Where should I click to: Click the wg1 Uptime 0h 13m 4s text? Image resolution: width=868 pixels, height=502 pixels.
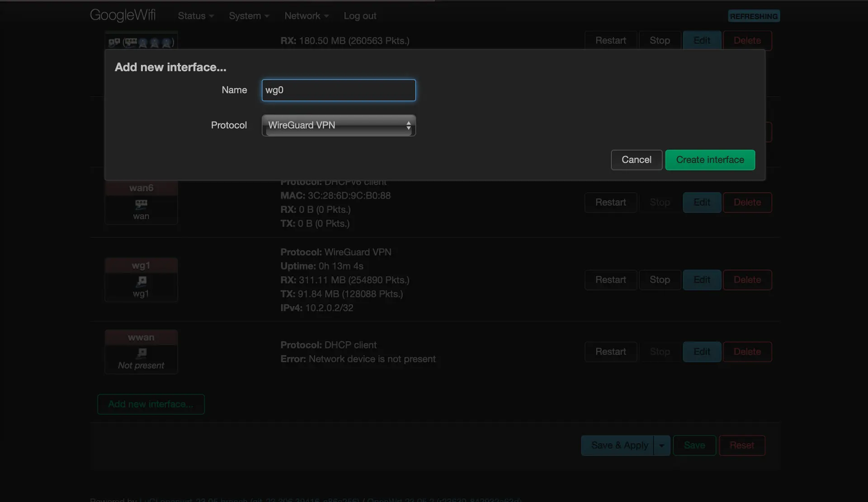point(322,266)
